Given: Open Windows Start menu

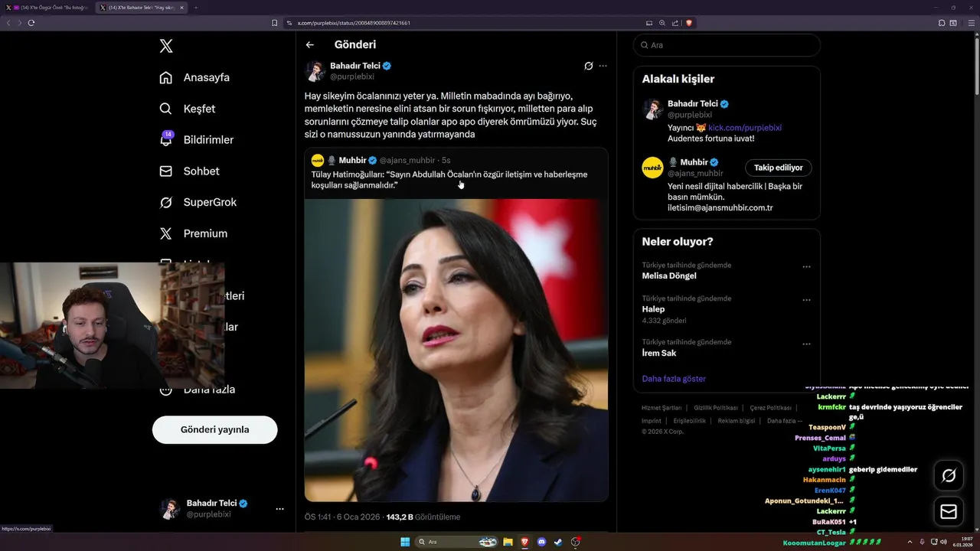Looking at the screenshot, I should point(405,542).
